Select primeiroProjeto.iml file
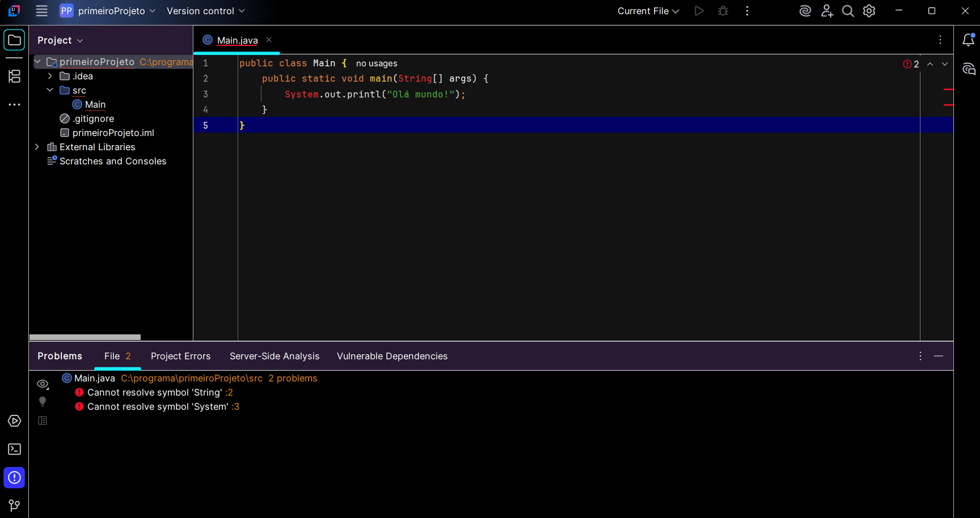This screenshot has height=518, width=980. pos(113,133)
